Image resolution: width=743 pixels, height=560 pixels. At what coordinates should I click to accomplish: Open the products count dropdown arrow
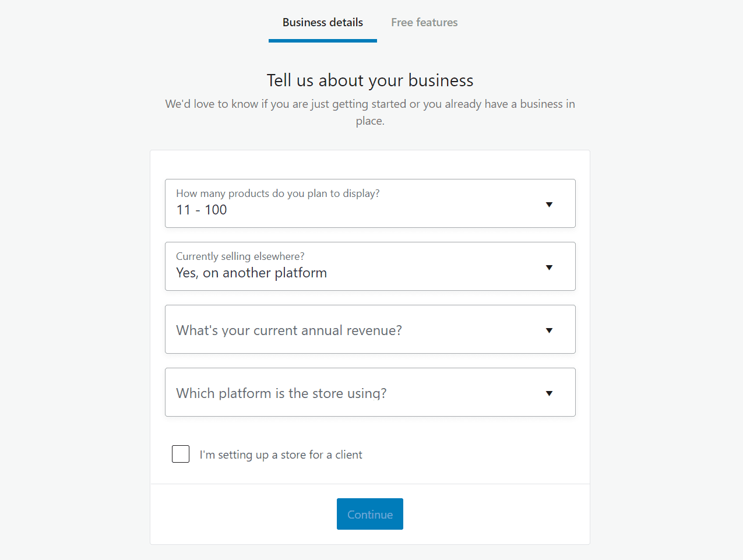click(x=548, y=205)
